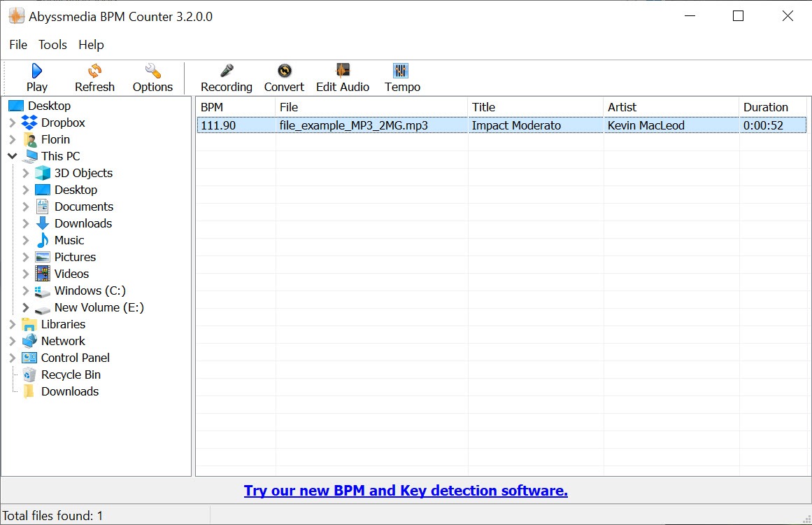Expand the Libraries node

[13, 325]
